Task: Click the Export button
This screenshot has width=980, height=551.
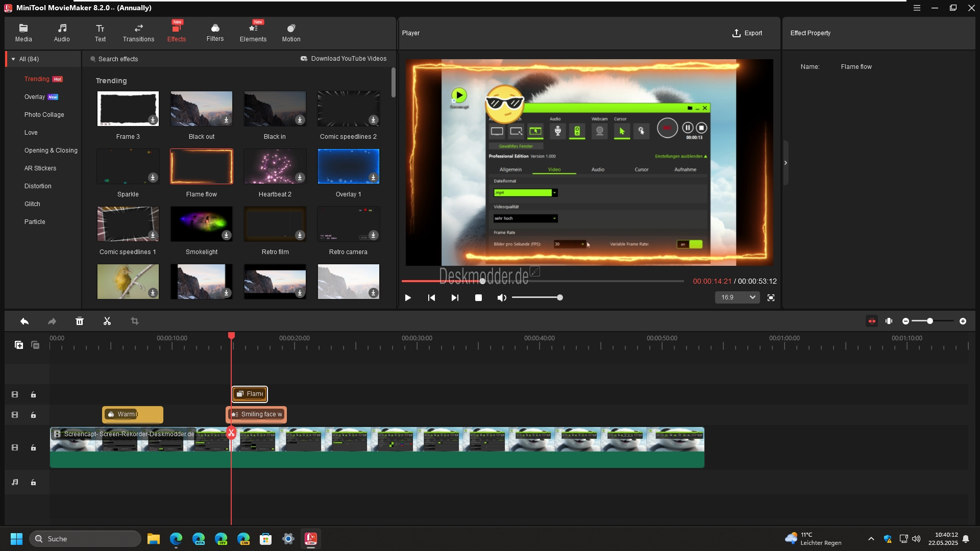Action: click(x=747, y=33)
